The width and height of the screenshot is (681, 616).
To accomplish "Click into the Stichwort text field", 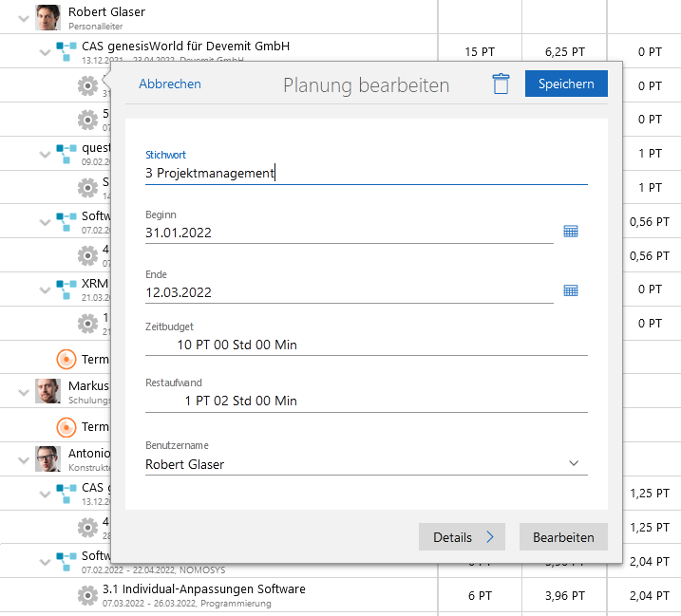I will [366, 173].
